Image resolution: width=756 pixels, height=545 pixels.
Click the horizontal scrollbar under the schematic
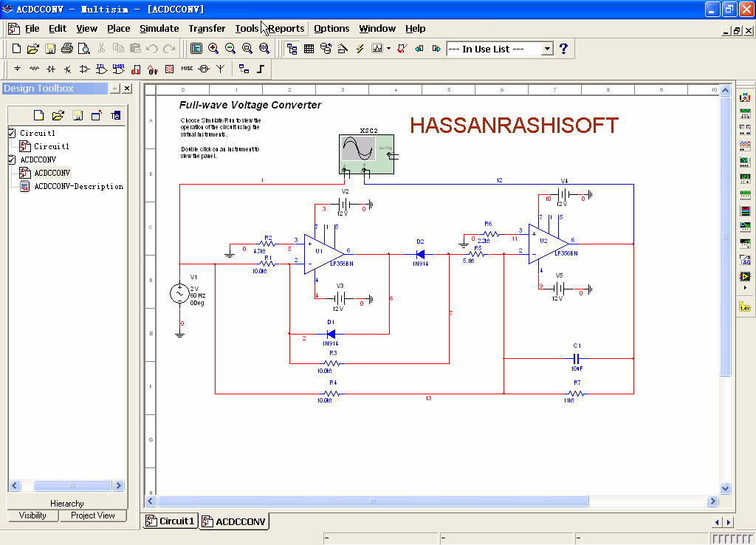click(443, 501)
